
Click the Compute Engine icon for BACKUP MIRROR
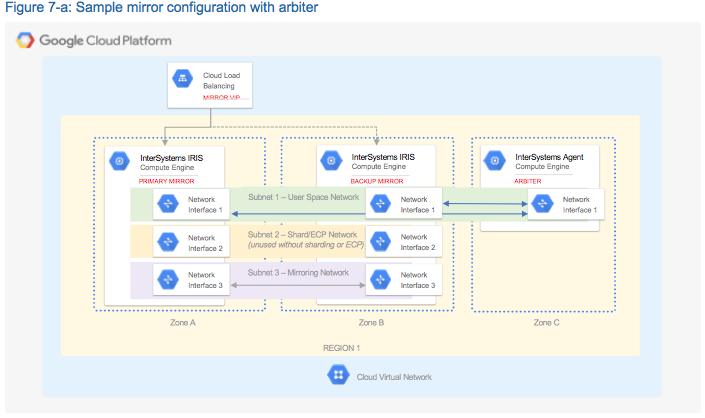(331, 160)
